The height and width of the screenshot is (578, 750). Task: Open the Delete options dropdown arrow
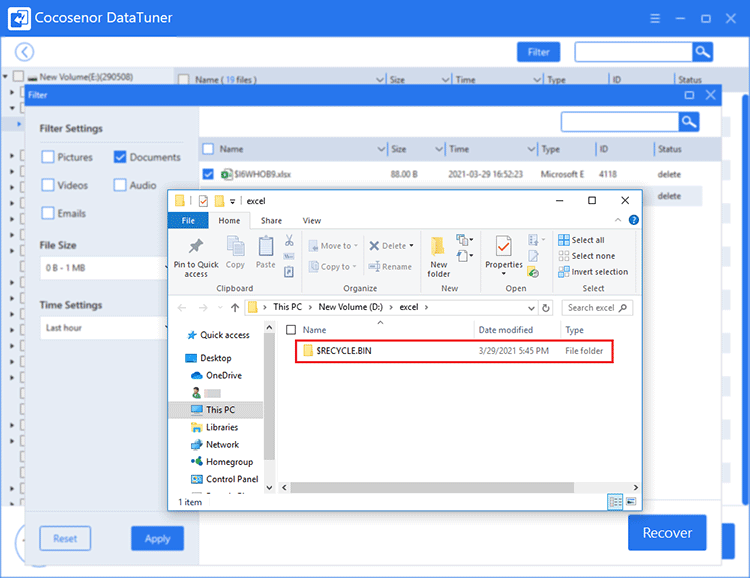[x=411, y=246]
